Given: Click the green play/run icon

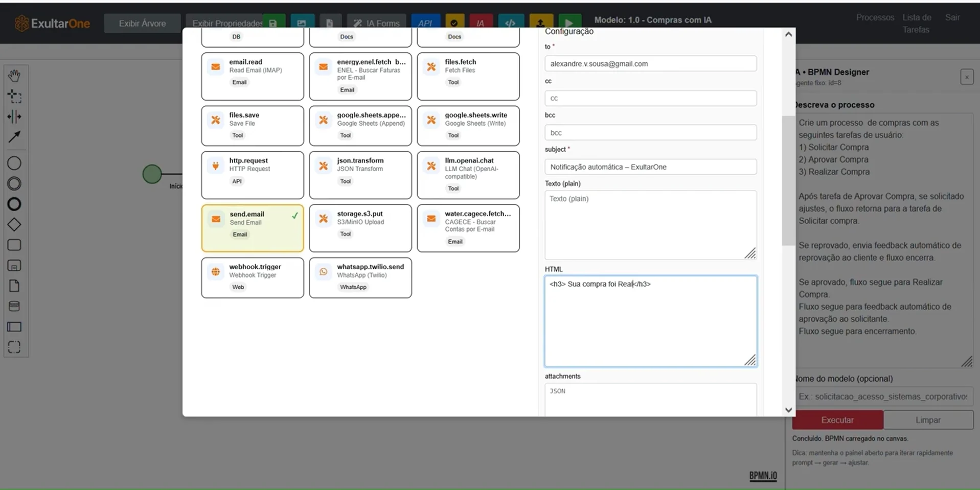Looking at the screenshot, I should (x=569, y=22).
